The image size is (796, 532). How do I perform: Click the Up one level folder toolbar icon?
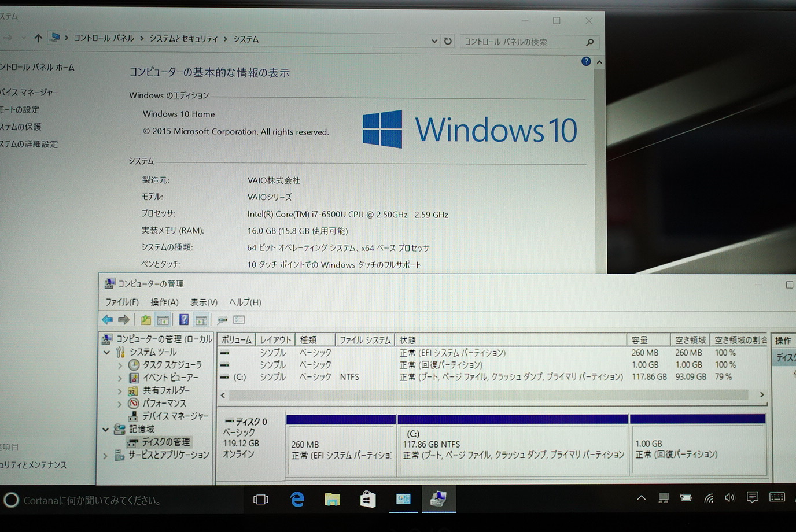pyautogui.click(x=146, y=320)
